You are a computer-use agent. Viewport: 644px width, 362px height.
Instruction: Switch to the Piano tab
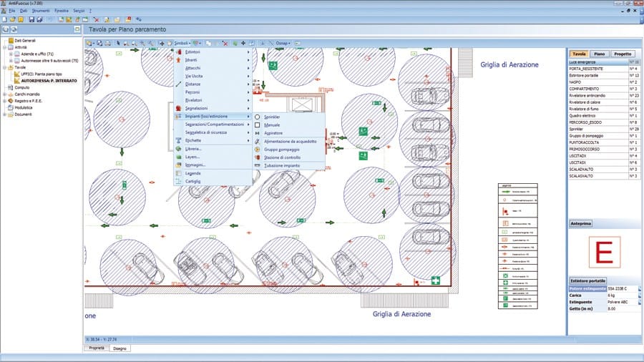[600, 54]
